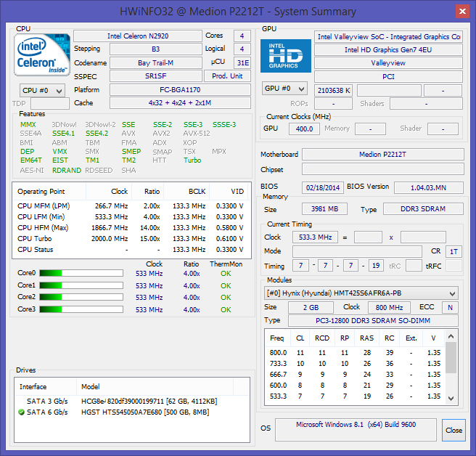
Task: Click the VID column header
Action: click(229, 192)
